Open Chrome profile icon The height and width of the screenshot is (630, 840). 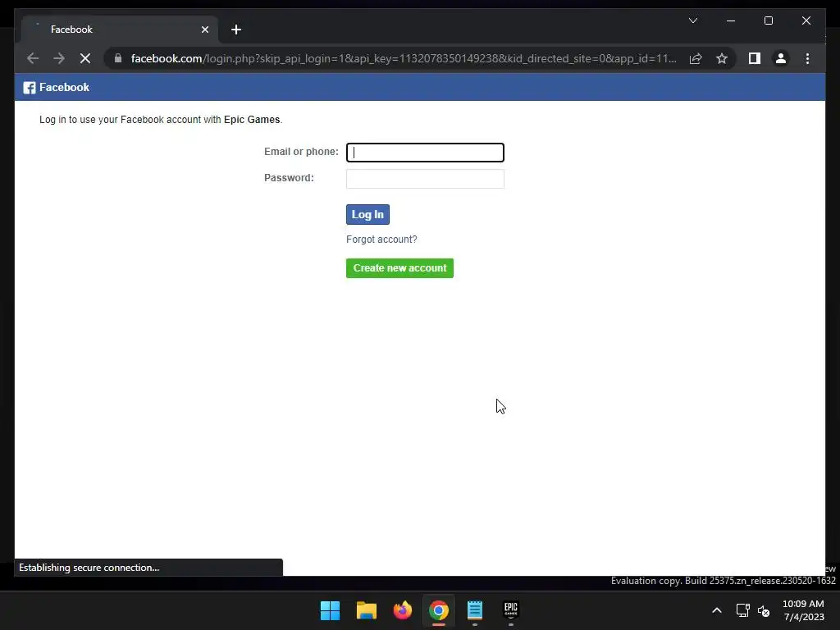[781, 58]
